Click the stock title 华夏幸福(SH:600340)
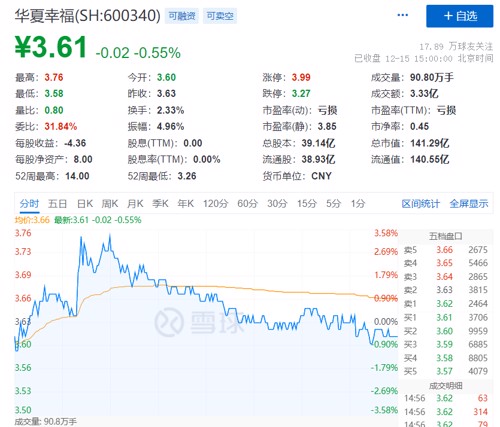Screen dimensions: 500x427 tap(88, 16)
